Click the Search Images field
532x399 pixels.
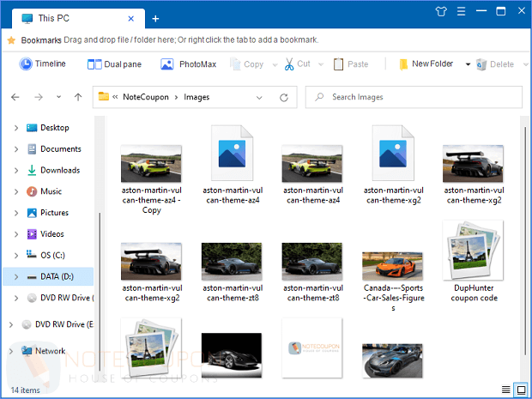click(414, 97)
